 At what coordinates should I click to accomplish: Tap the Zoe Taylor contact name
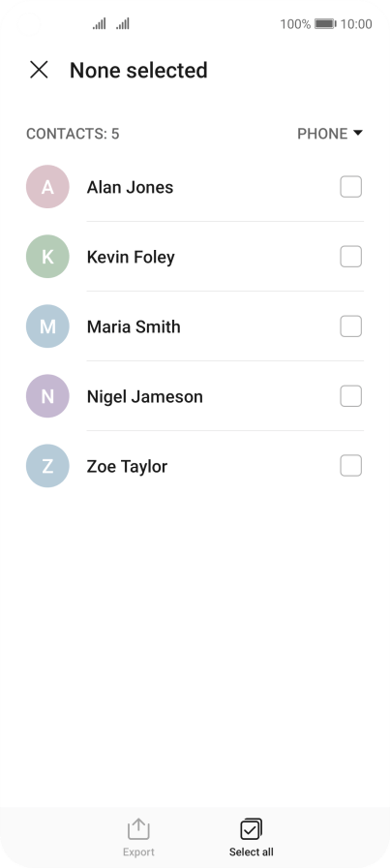point(127,467)
